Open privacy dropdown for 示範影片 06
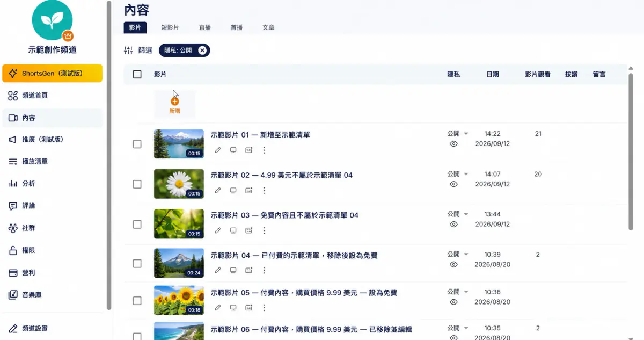644x340 pixels. click(458, 328)
